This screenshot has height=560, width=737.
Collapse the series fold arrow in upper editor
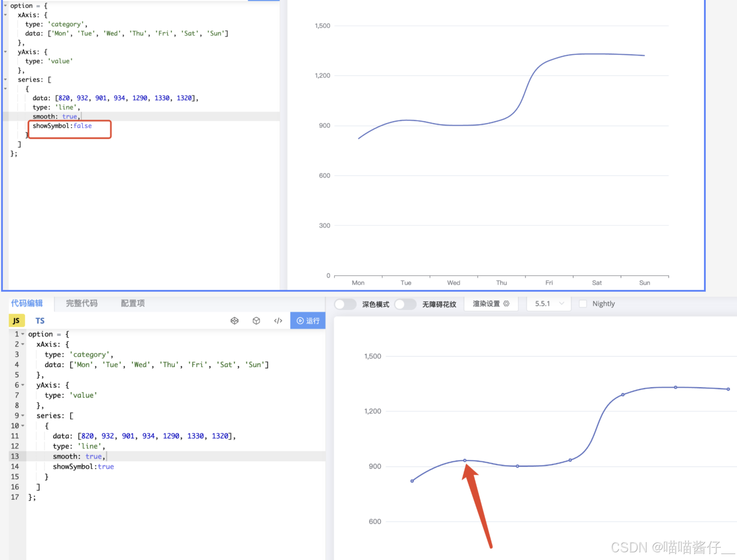coord(6,80)
